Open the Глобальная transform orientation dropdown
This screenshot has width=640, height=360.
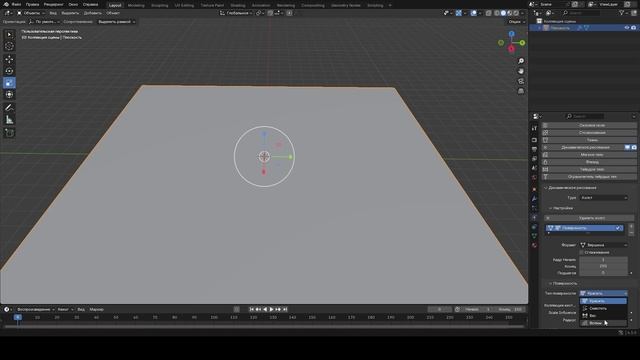click(x=236, y=13)
